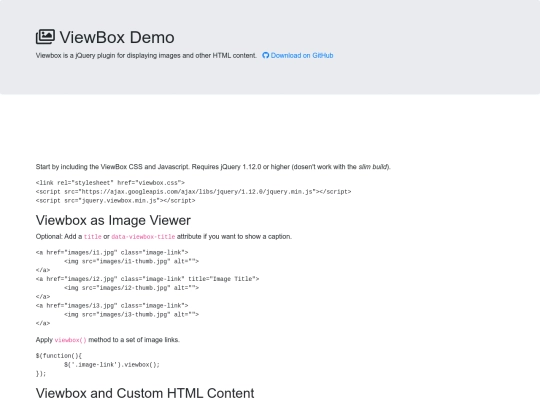Click the googleapis jquery script code line
The height and width of the screenshot is (405, 540).
coord(194,192)
